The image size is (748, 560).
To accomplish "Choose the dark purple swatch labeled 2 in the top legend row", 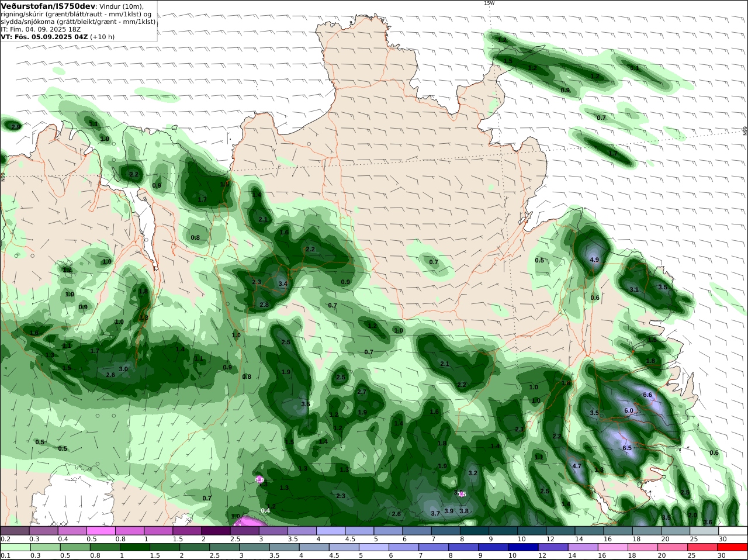I will pyautogui.click(x=216, y=530).
